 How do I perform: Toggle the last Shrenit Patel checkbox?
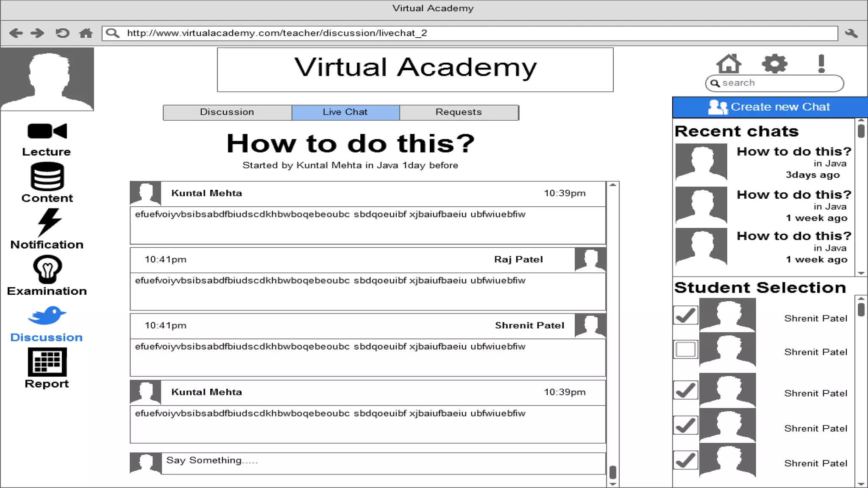tap(685, 460)
